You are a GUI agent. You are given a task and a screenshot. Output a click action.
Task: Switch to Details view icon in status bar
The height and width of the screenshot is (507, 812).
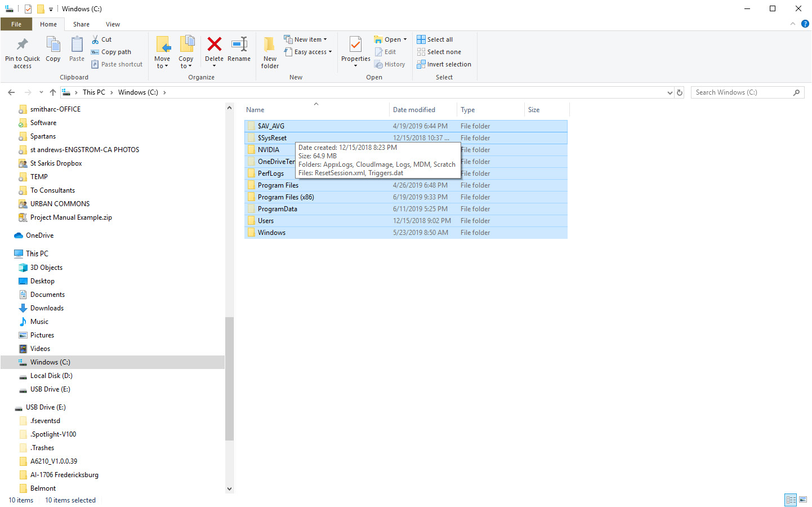(791, 500)
